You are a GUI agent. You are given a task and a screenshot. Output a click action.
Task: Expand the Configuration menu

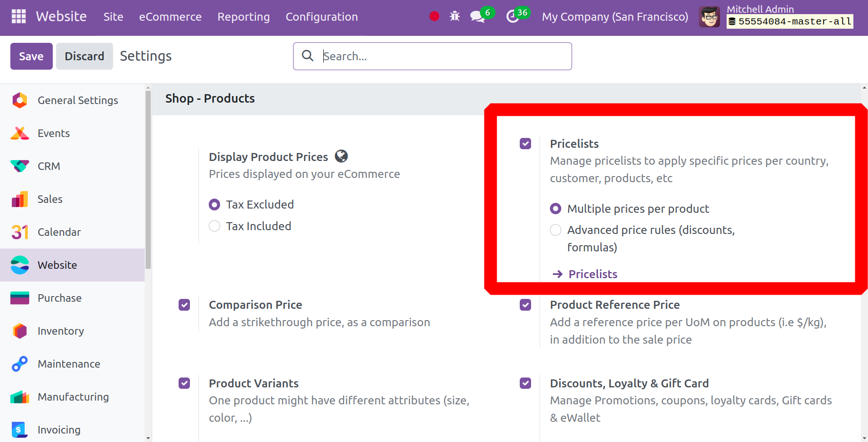click(x=321, y=17)
